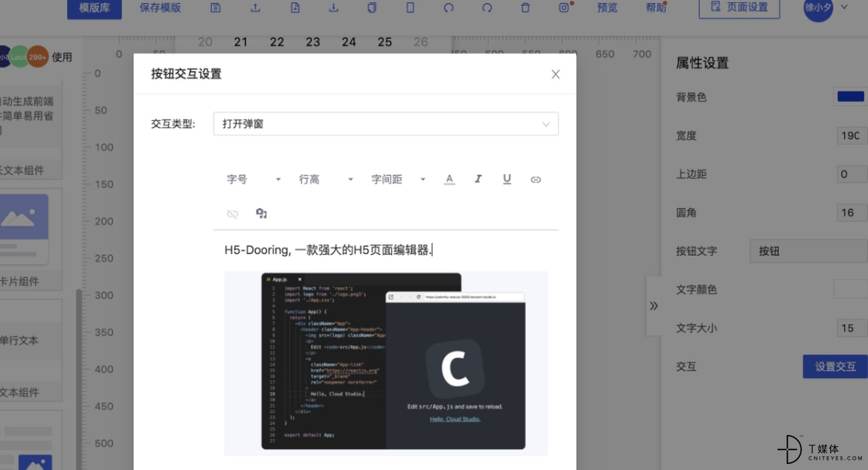868x470 pixels.
Task: Close the 按钮交互设置 dialog
Action: (556, 74)
